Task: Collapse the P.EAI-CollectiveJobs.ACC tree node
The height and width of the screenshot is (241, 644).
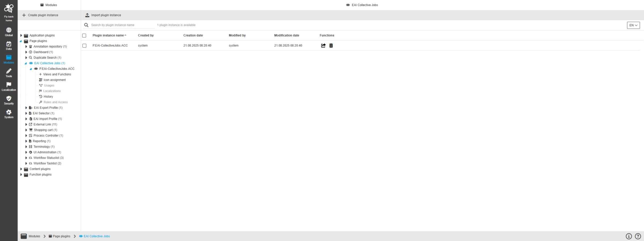Action: [31, 69]
